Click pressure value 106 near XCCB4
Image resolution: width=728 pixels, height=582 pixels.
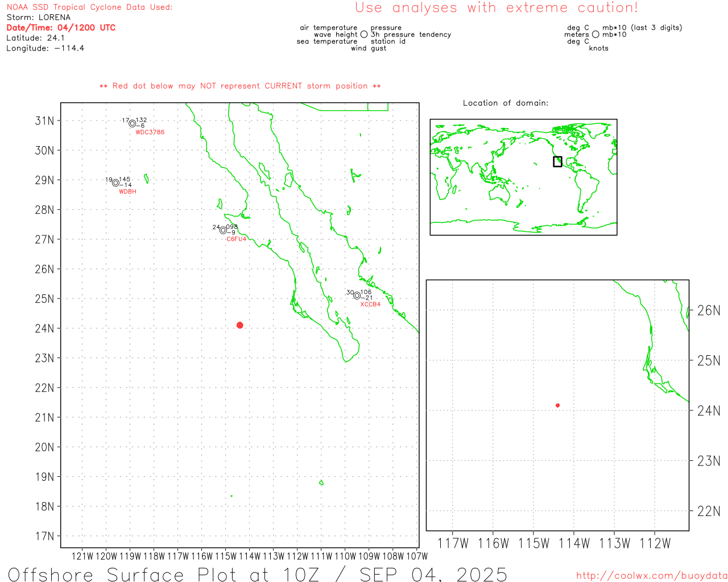(366, 293)
